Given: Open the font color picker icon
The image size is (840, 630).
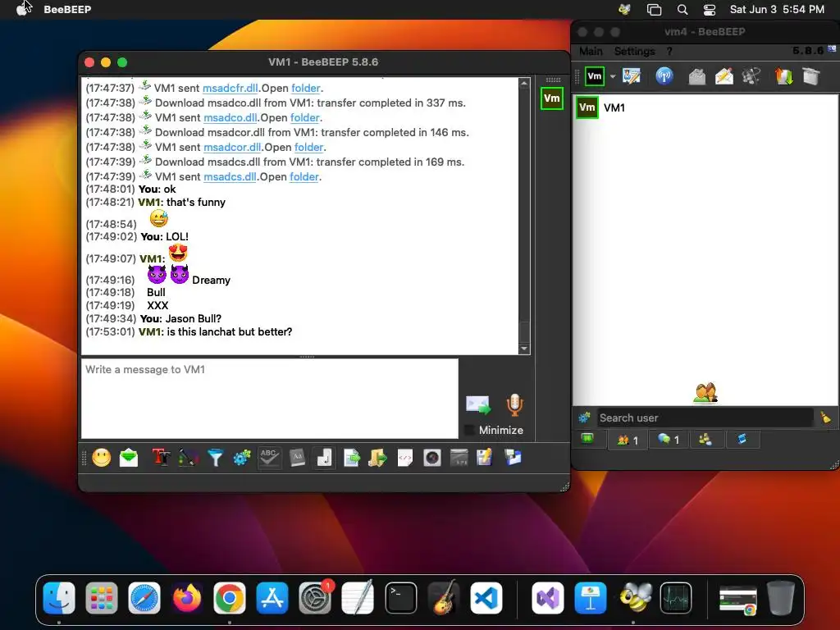Looking at the screenshot, I should coord(188,458).
